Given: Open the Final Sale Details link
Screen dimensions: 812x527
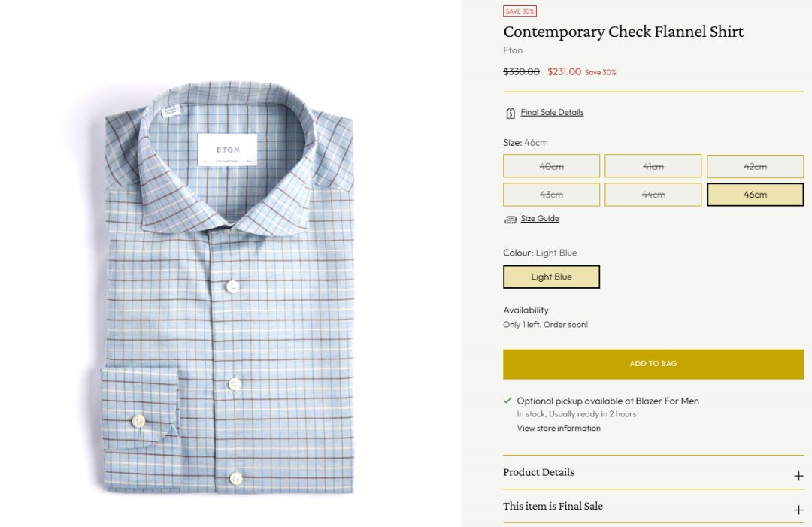Looking at the screenshot, I should 552,113.
